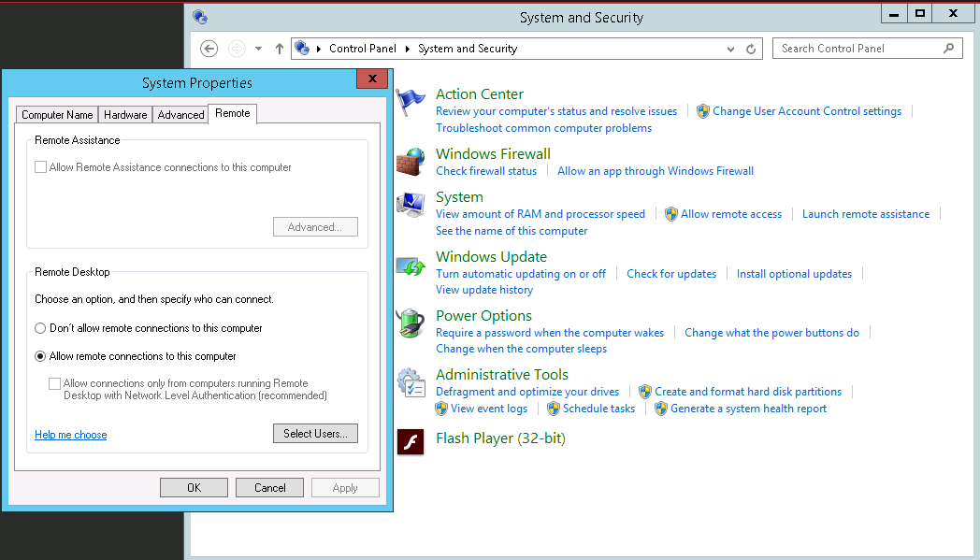Screen dimensions: 980x560
Task: Click Troubleshoot common computer problems link
Action: click(x=543, y=128)
